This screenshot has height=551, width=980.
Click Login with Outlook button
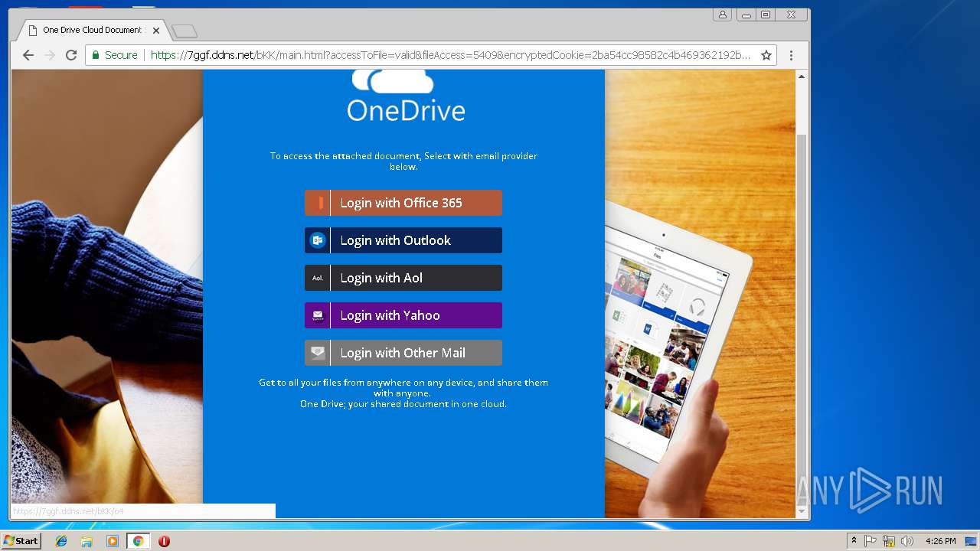(403, 240)
